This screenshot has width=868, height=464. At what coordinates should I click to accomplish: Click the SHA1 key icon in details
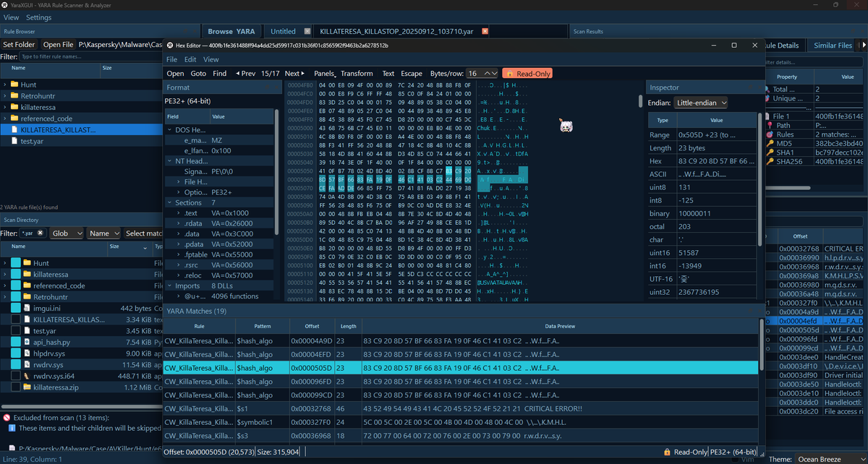point(769,152)
